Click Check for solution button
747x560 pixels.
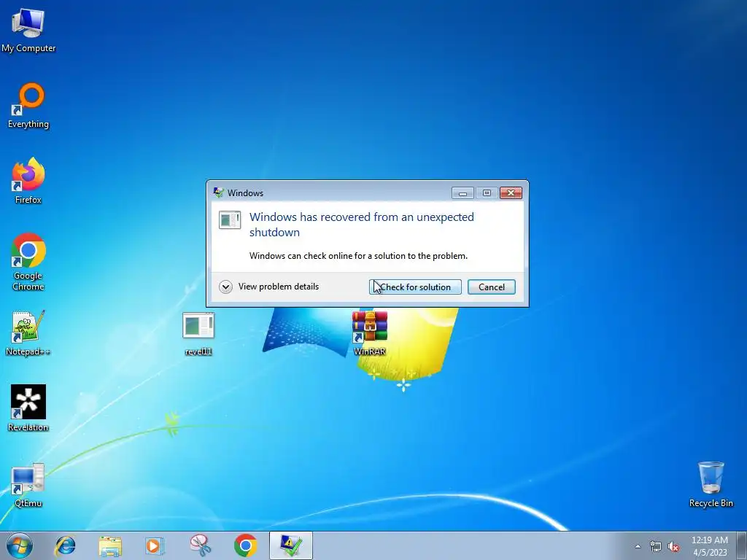coord(415,287)
